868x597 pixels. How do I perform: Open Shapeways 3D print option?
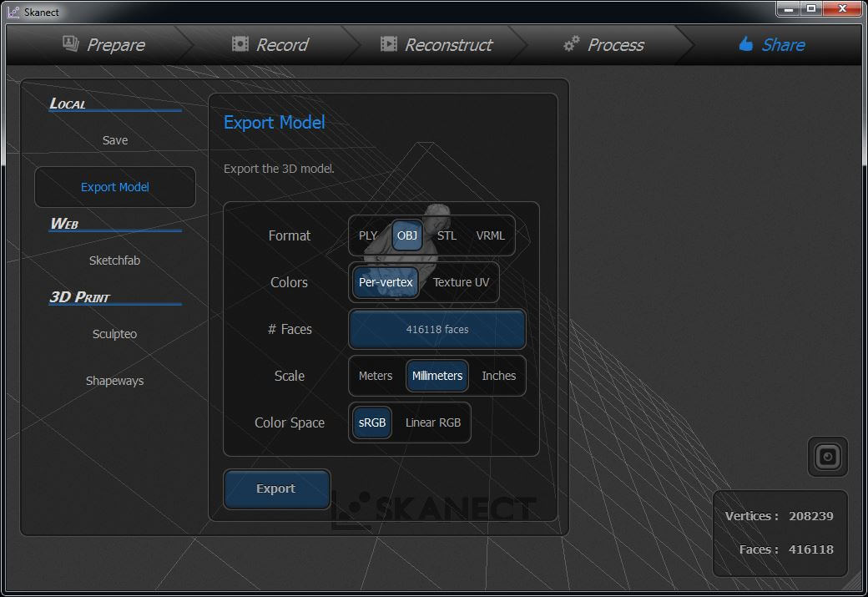[115, 381]
